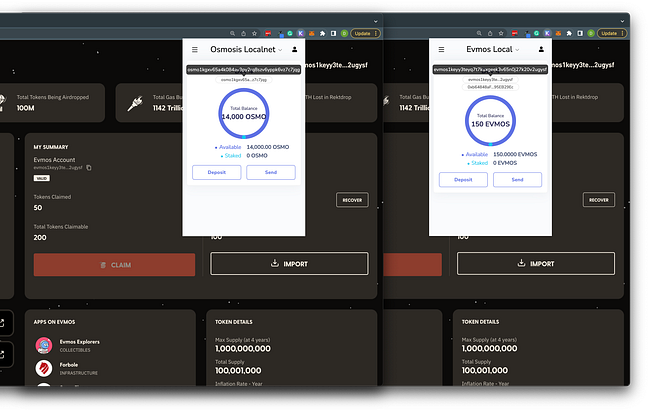
Task: Open profile avatar in right browser window
Action: (591, 33)
